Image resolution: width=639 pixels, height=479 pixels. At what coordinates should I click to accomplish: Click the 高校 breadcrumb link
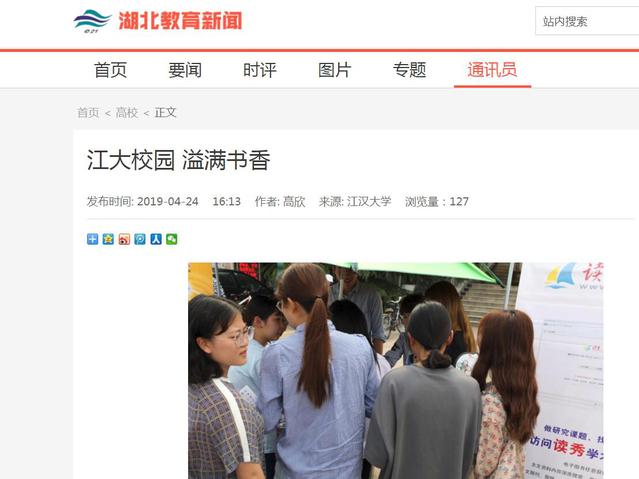pos(127,113)
